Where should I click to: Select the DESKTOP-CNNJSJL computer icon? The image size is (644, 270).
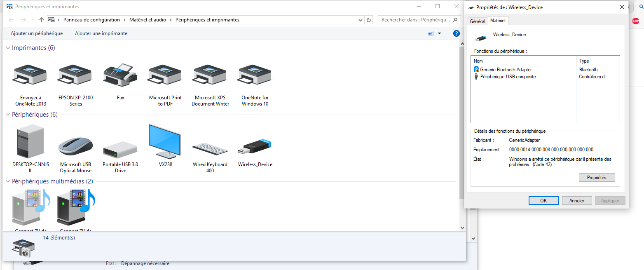[30, 141]
